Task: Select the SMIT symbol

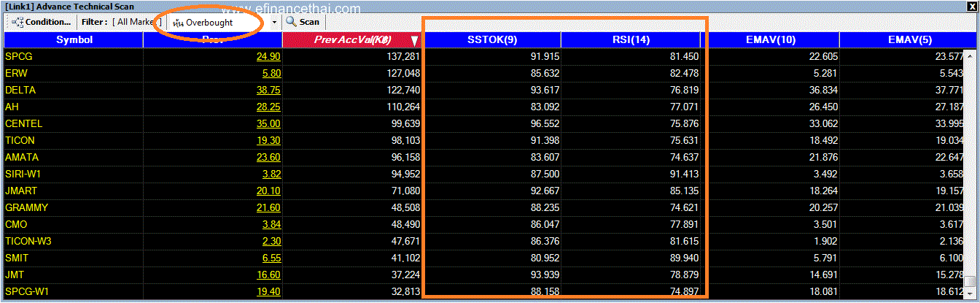Action: click(17, 258)
